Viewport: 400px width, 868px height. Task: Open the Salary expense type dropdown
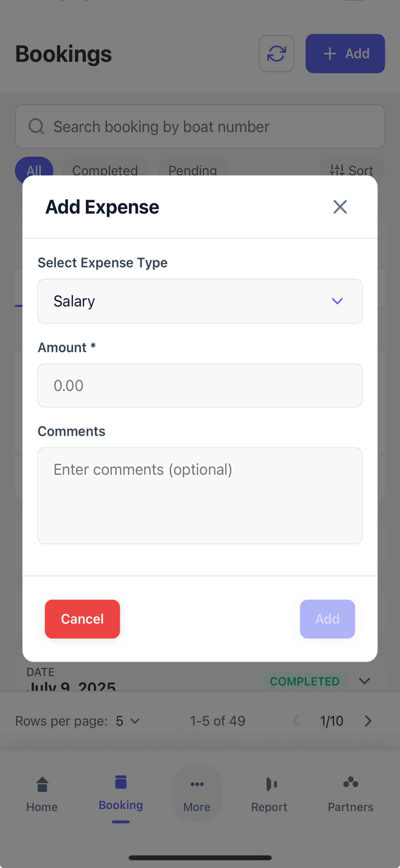click(200, 301)
